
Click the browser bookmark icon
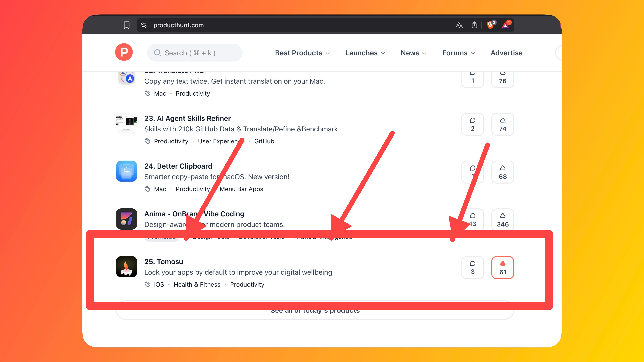pyautogui.click(x=126, y=25)
